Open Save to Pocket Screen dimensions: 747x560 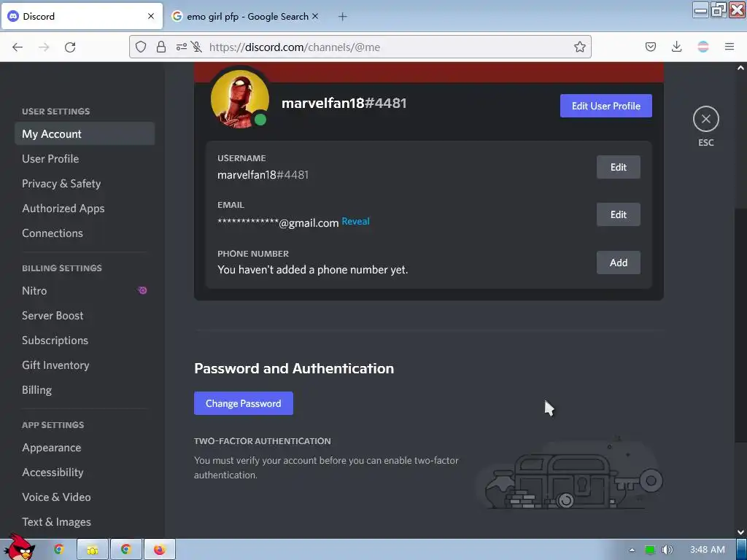650,47
